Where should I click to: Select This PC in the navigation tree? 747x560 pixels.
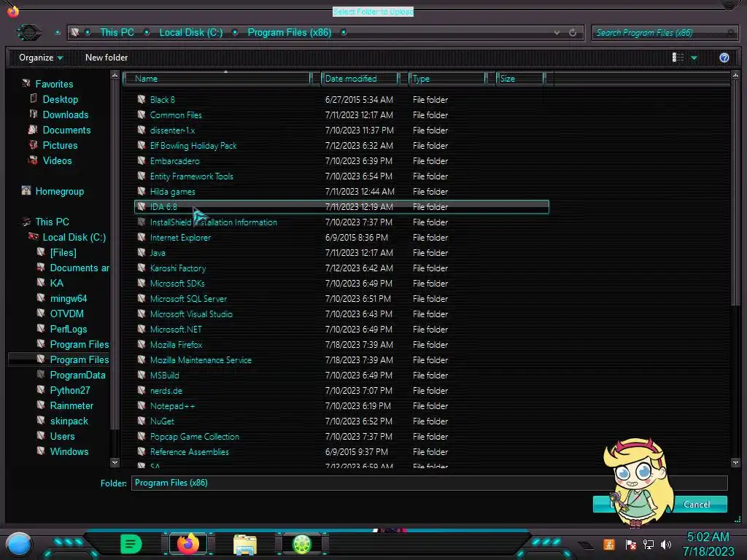pyautogui.click(x=52, y=222)
